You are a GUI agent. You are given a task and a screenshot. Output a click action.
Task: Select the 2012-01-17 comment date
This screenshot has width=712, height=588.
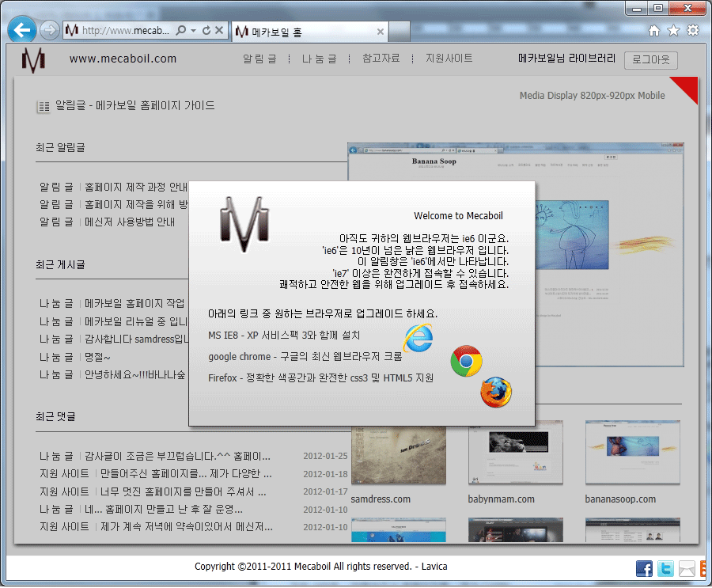pos(326,492)
